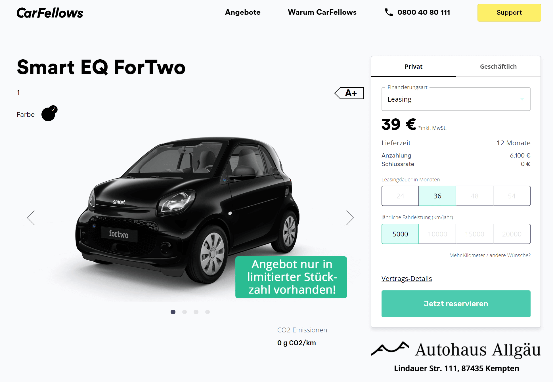Click the phone icon beside 0800 number
The height and width of the screenshot is (392, 553).
point(389,12)
